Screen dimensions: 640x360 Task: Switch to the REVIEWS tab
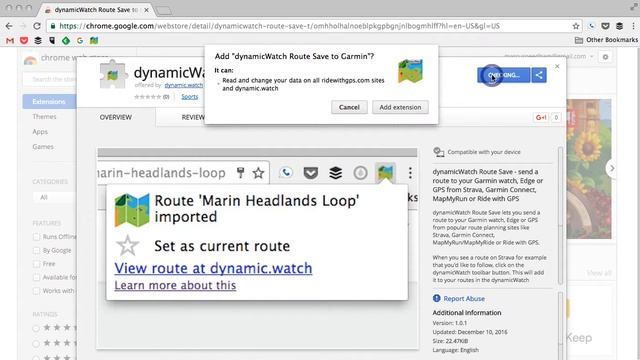[193, 117]
